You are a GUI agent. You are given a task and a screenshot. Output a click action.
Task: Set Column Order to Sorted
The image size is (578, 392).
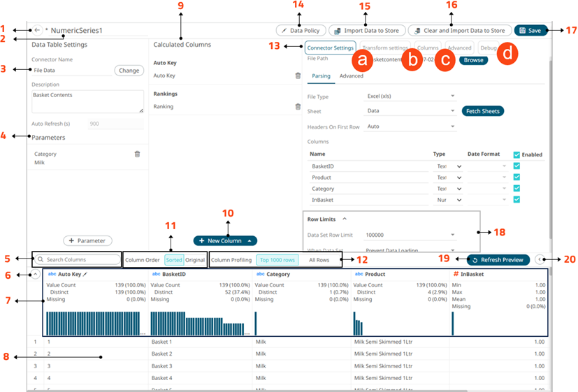coord(174,260)
